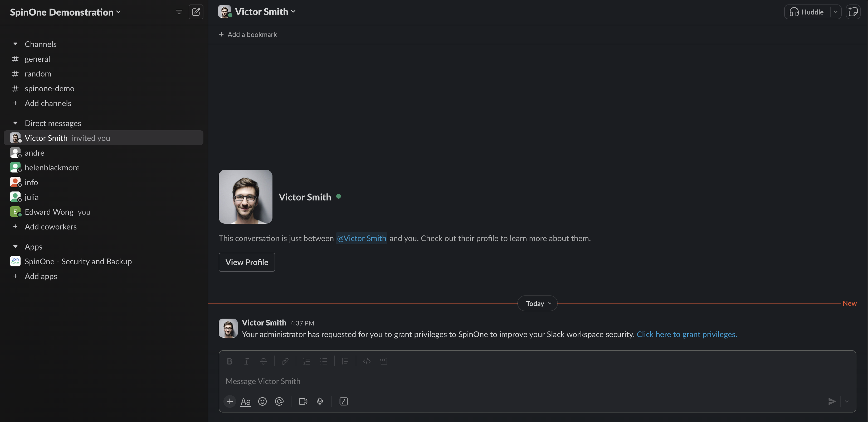Viewport: 868px width, 422px height.
Task: Record a video clip icon
Action: point(303,401)
